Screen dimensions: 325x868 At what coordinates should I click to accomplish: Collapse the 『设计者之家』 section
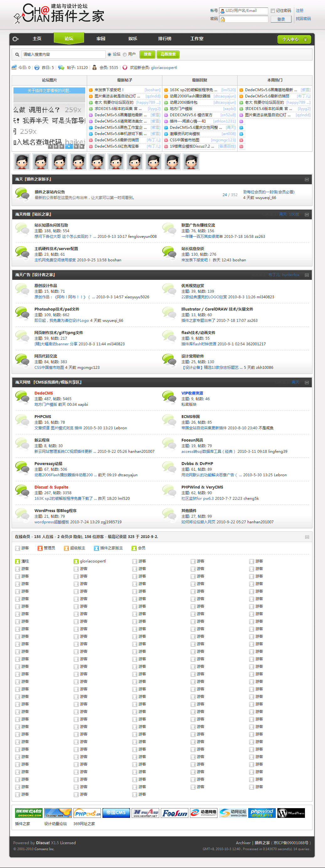(x=307, y=275)
